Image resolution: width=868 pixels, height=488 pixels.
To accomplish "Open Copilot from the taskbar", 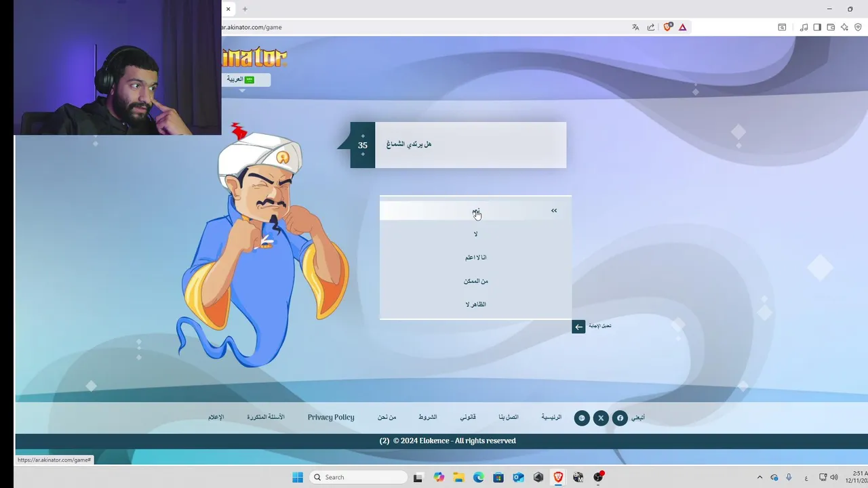I will click(x=439, y=477).
